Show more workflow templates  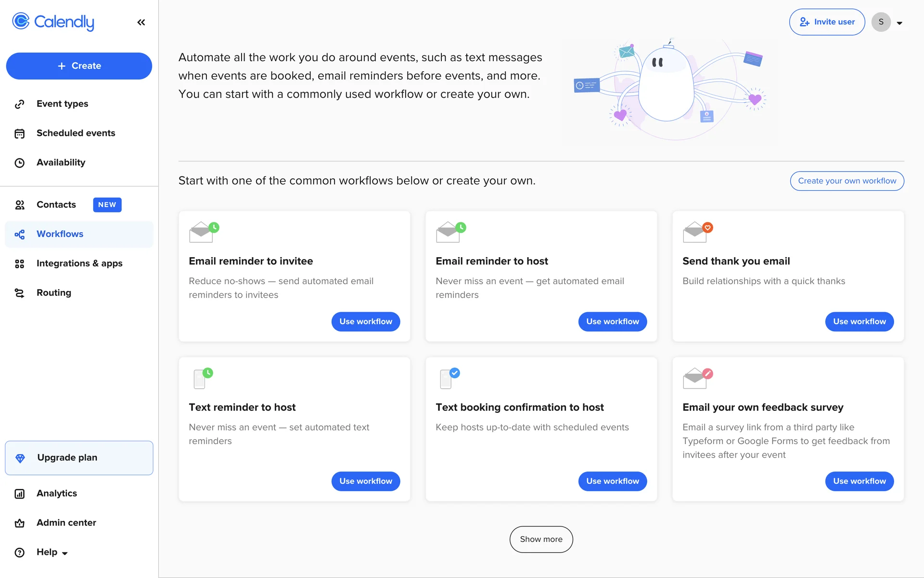541,539
